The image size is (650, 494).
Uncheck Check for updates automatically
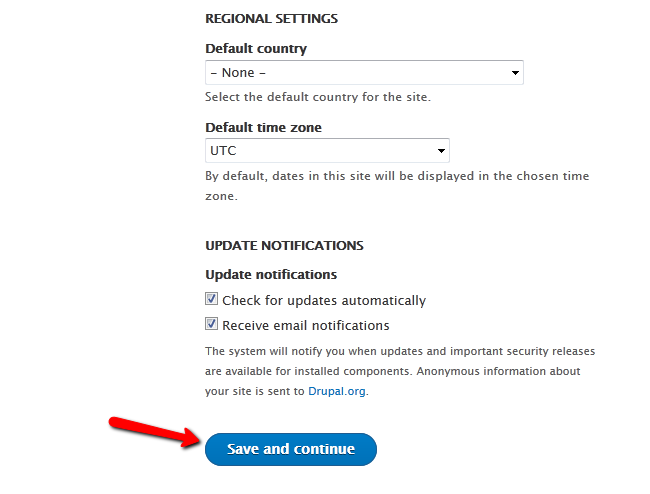coord(211,299)
